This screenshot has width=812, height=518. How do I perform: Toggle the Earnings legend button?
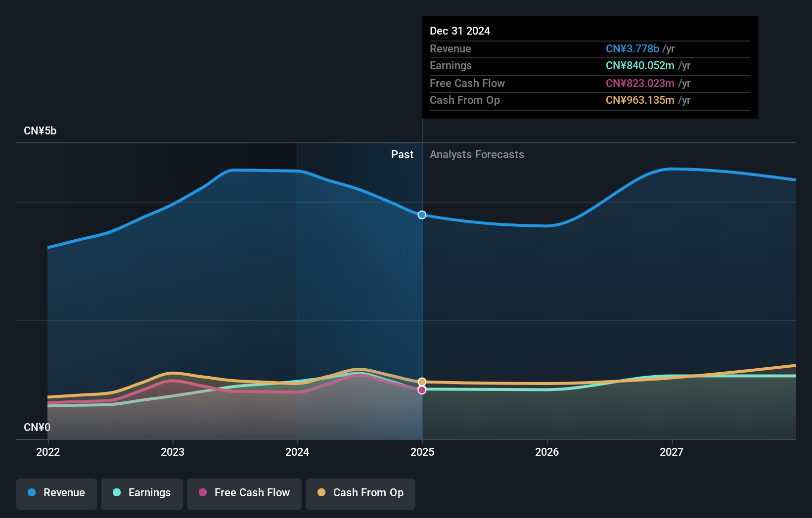point(142,494)
